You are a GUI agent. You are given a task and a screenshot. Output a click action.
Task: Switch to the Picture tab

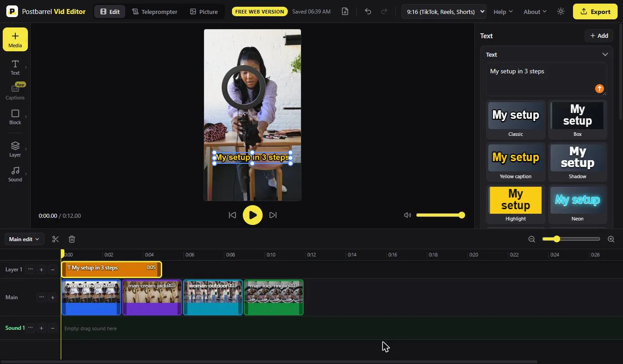(x=204, y=12)
